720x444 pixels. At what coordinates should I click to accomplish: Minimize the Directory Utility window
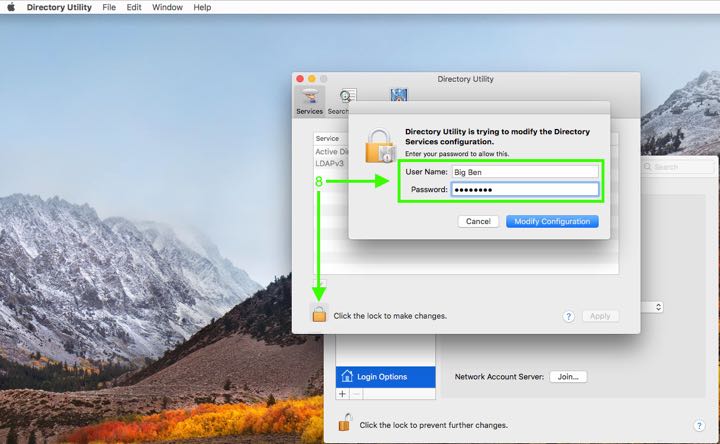click(312, 79)
